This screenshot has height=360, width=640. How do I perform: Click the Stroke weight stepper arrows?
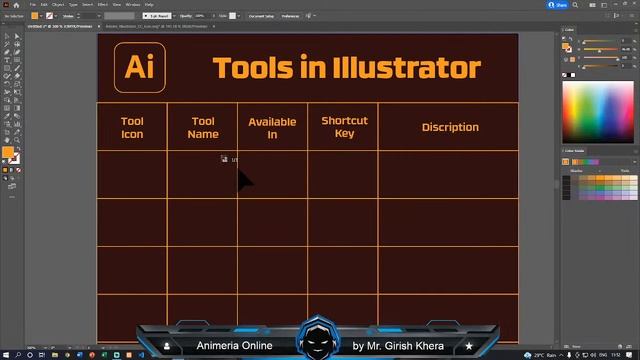[x=78, y=16]
